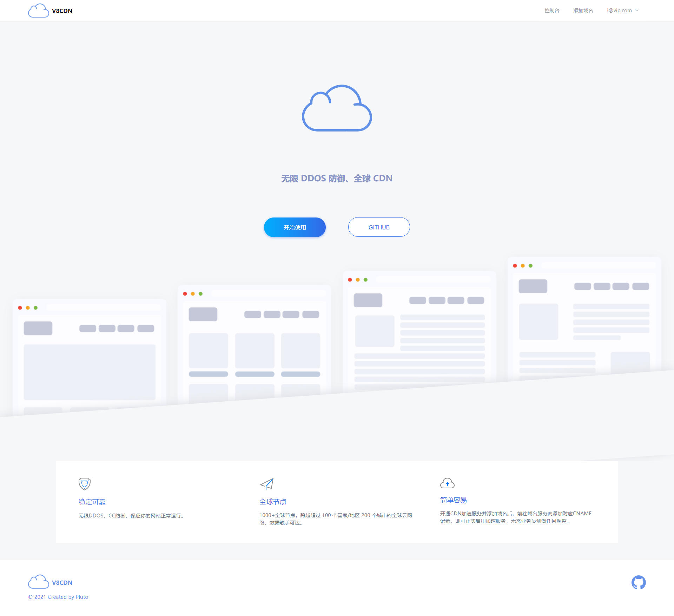Image resolution: width=674 pixels, height=616 pixels.
Task: Click the rightmost browser mockup thumbnail
Action: click(x=584, y=316)
